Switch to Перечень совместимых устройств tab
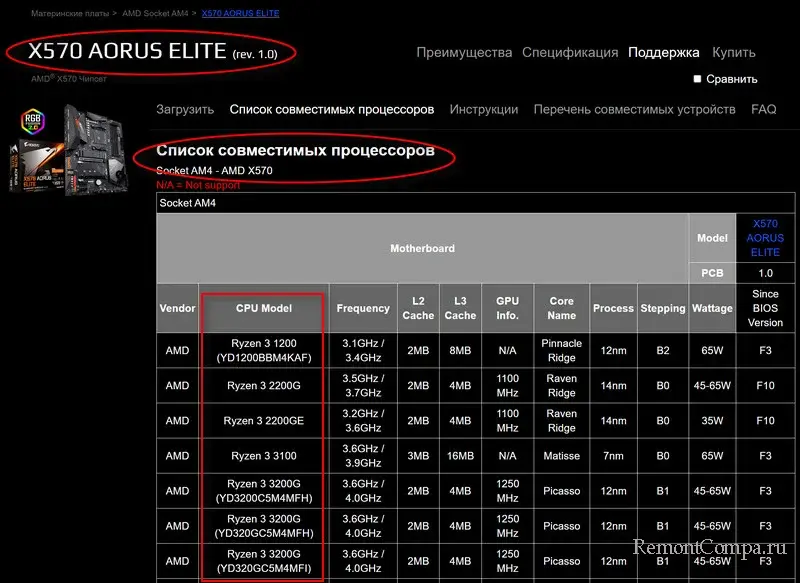Screen dimensions: 800x583 coord(634,109)
